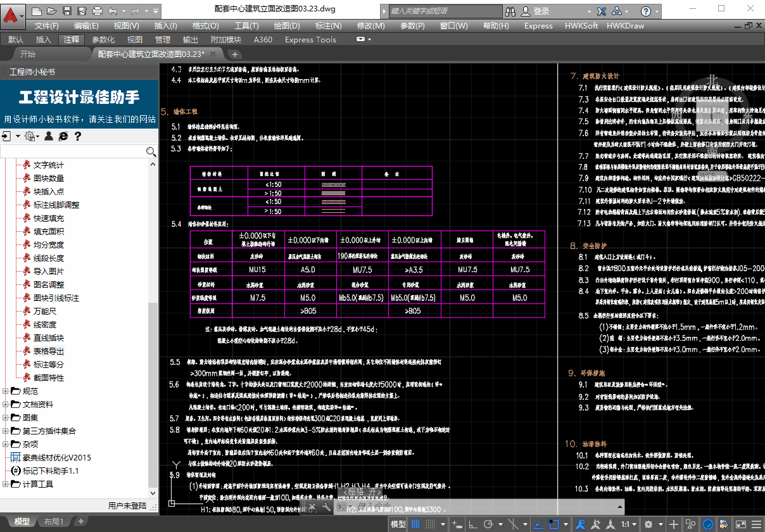Switch to the 布局1 layout tab
This screenshot has height=532, width=765.
click(54, 522)
